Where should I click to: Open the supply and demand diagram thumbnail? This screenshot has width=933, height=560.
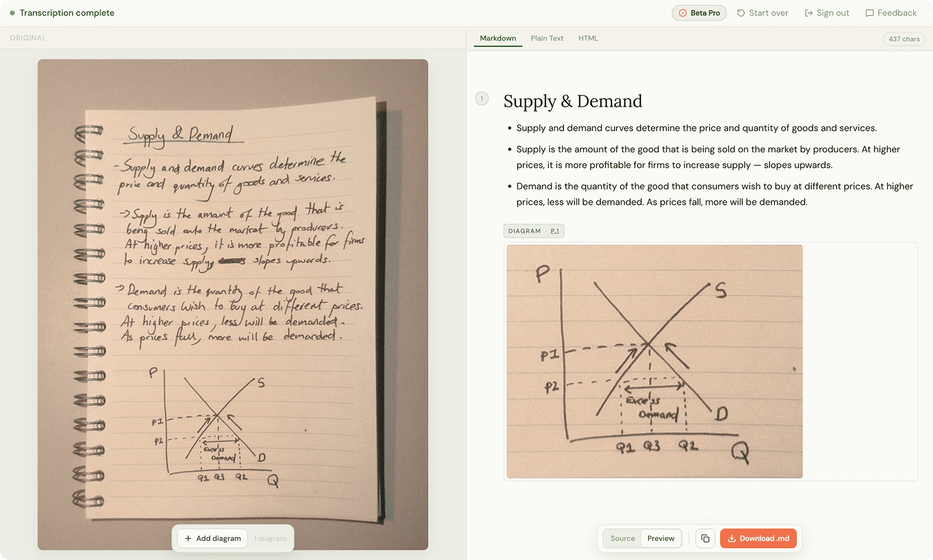[655, 361]
